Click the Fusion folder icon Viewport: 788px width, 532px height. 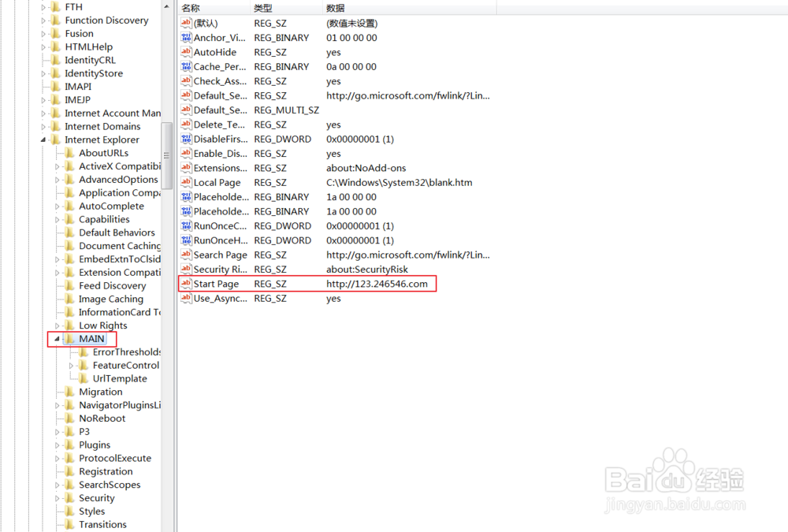[56, 34]
